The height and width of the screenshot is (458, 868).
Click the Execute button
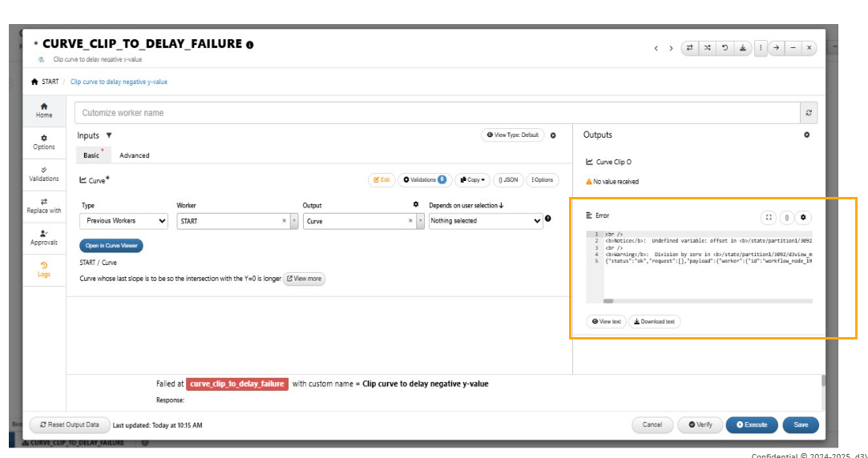pyautogui.click(x=752, y=425)
